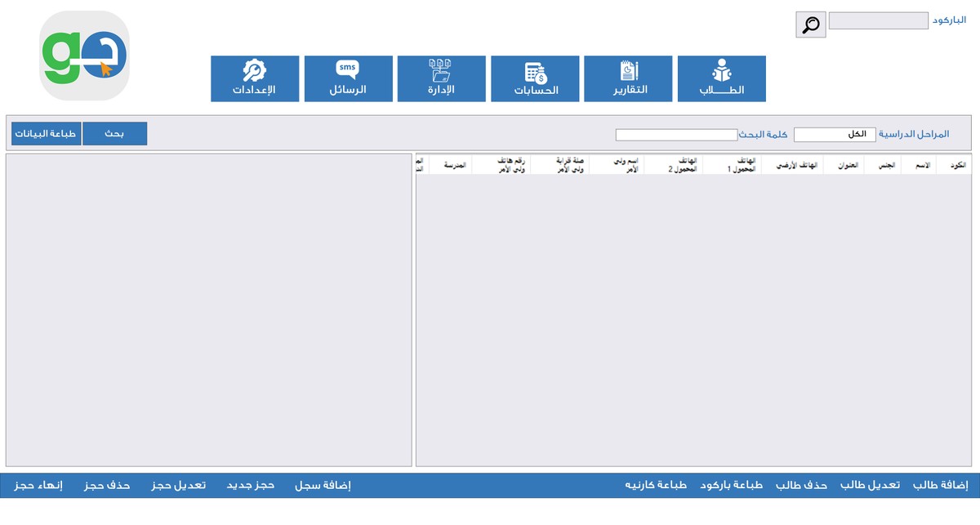Sort by the المدرسة column header
The image size is (980, 525).
pyautogui.click(x=451, y=164)
